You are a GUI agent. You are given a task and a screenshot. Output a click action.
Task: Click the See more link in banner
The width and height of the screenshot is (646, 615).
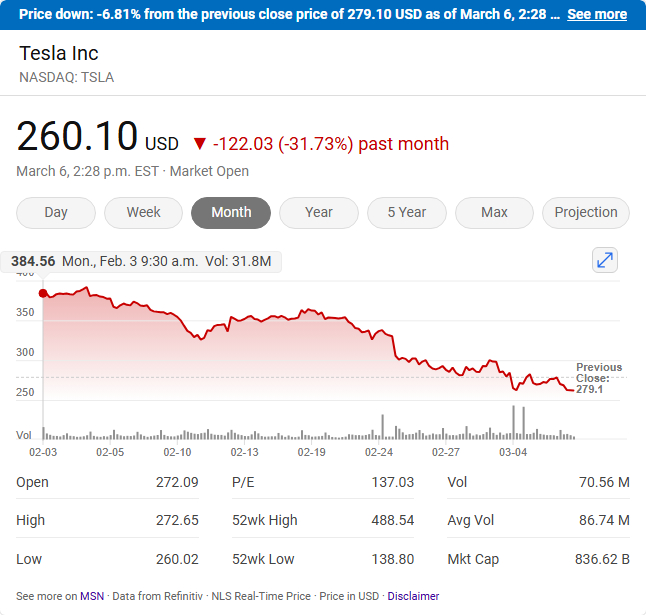pos(597,14)
